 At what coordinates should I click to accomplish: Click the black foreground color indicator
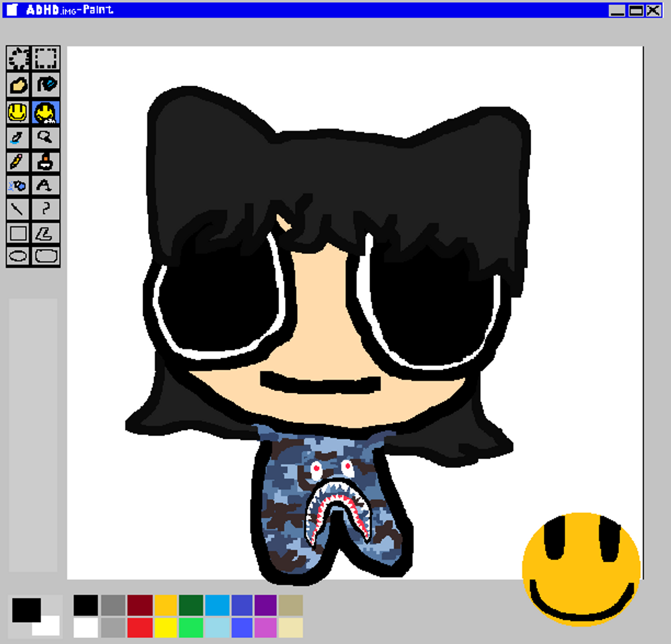pos(26,610)
